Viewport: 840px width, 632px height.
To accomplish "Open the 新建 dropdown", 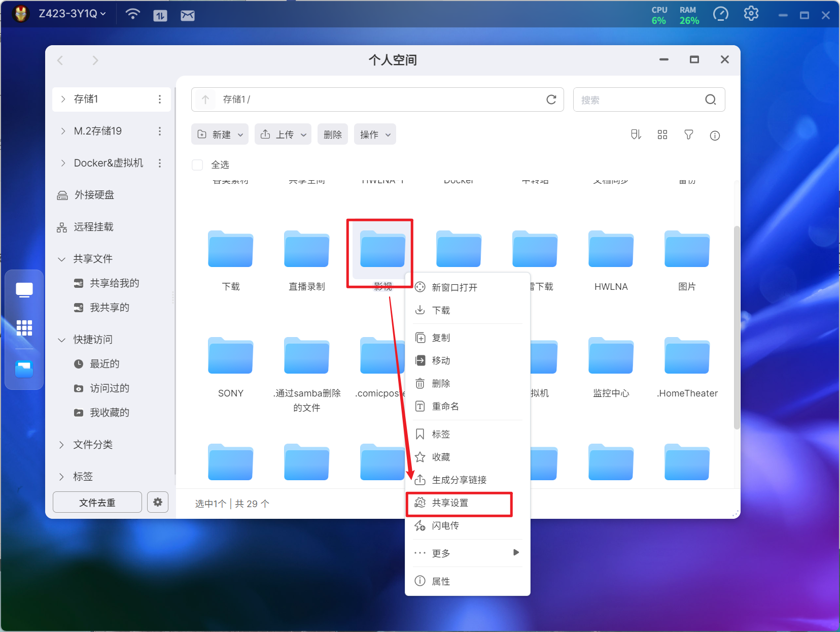I will click(220, 134).
